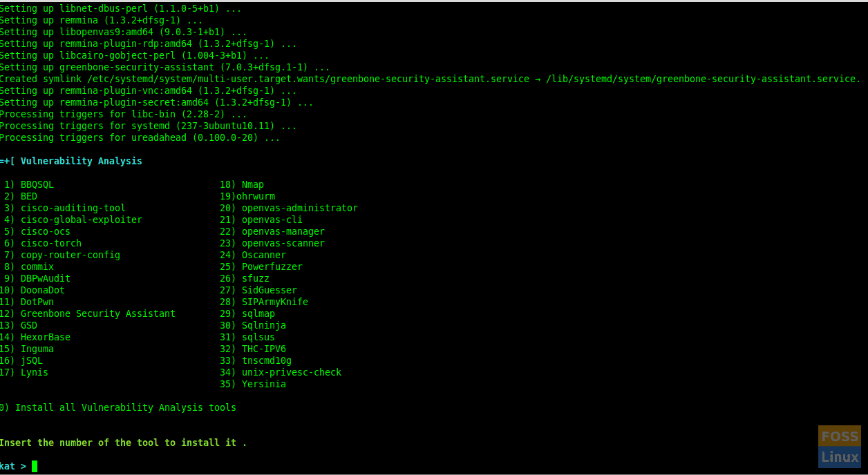
Task: Select the unix-privesc-check entry
Action: tap(291, 372)
